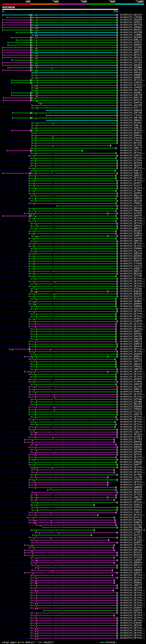Select hit label UniRef100_P56501
The image size is (146, 644).
[131, 203]
